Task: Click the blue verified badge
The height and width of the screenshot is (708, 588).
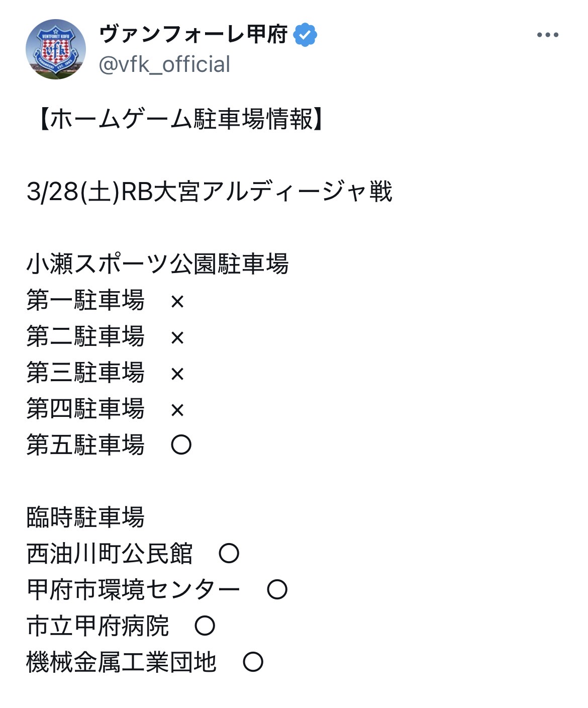Action: (x=305, y=35)
